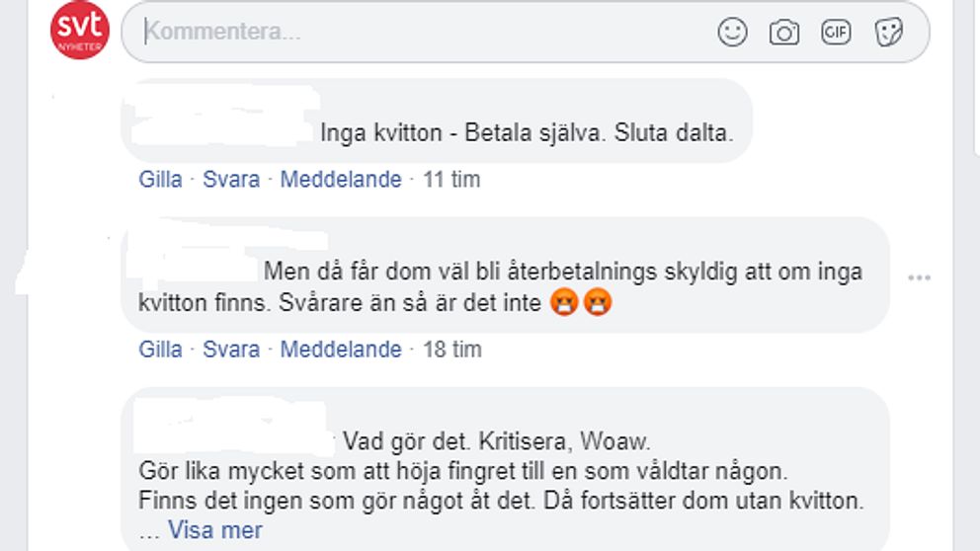Attach a photo using the camera icon
980x551 pixels.
(783, 33)
